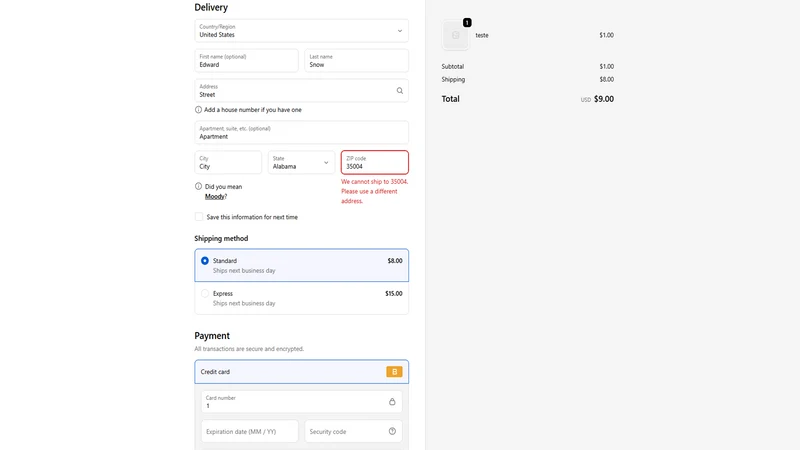Screen dimensions: 800x450
Task: Click the teste product thumbnail image
Action: tap(455, 35)
